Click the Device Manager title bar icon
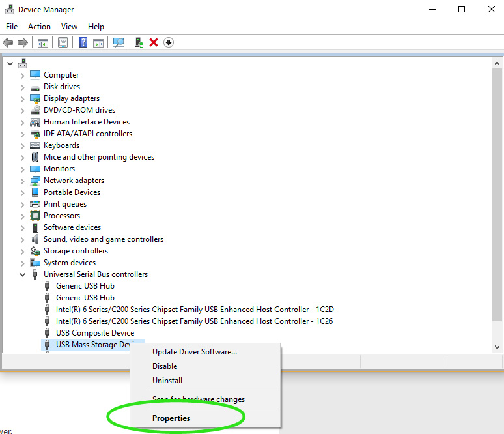 click(9, 9)
